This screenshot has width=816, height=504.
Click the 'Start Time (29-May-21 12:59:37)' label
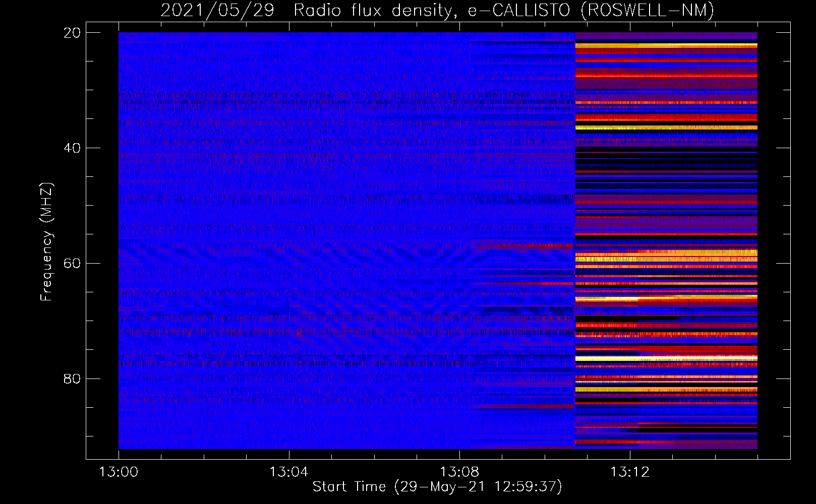tap(437, 487)
